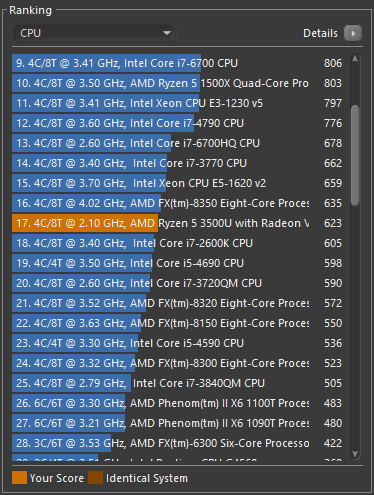The height and width of the screenshot is (495, 374).
Task: Select the Core i7-4790 entry
Action: coord(178,123)
